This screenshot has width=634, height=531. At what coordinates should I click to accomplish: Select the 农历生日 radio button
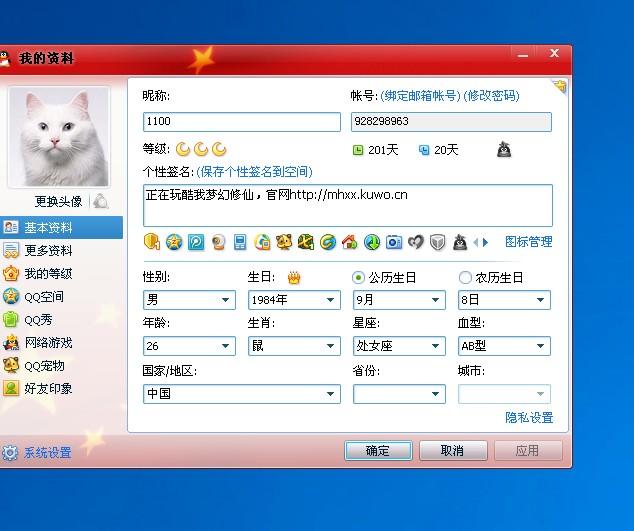tap(465, 277)
